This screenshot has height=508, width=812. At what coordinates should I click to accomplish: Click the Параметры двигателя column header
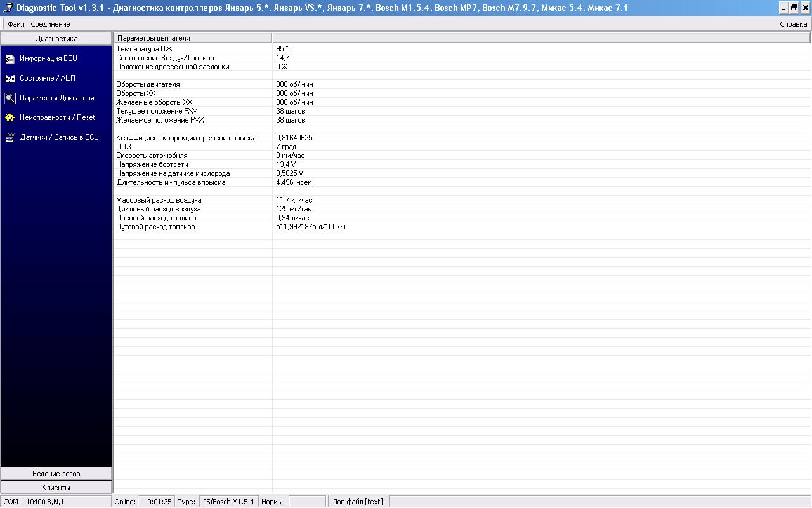(193, 38)
